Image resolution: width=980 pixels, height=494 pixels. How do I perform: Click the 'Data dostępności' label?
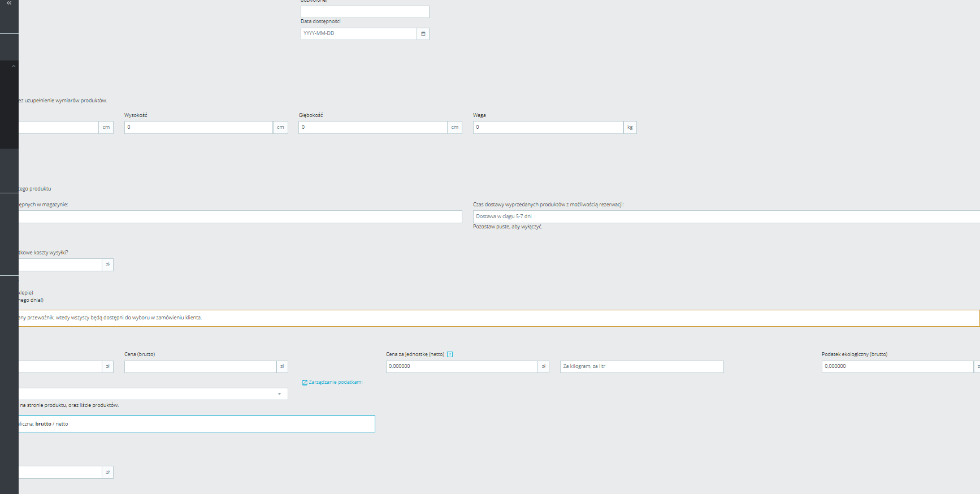[x=320, y=21]
